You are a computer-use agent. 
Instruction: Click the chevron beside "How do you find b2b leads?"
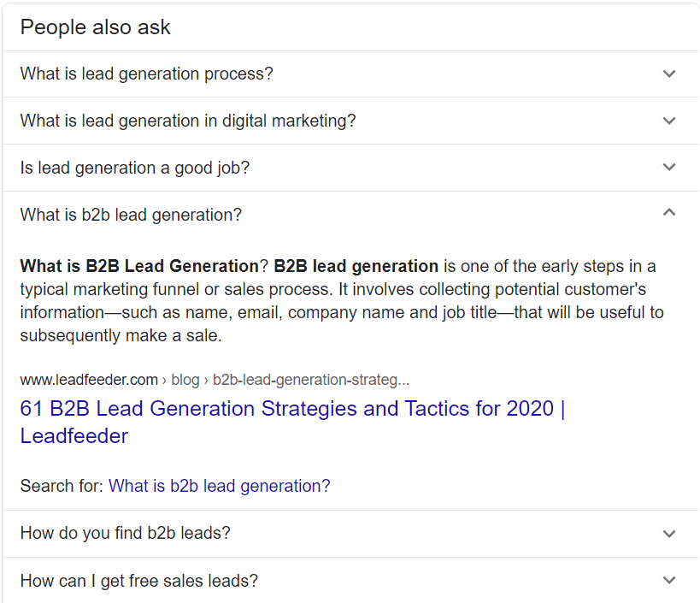click(669, 534)
